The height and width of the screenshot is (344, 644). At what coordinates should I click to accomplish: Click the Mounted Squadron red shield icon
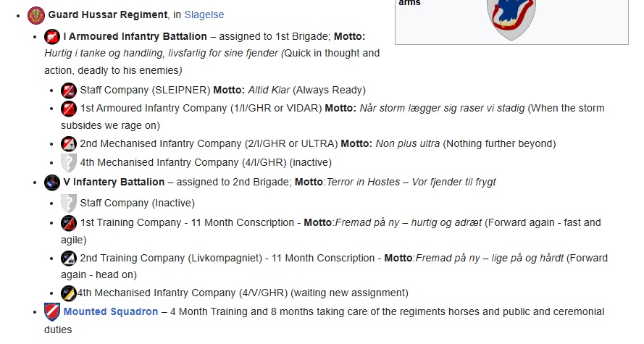(x=52, y=312)
